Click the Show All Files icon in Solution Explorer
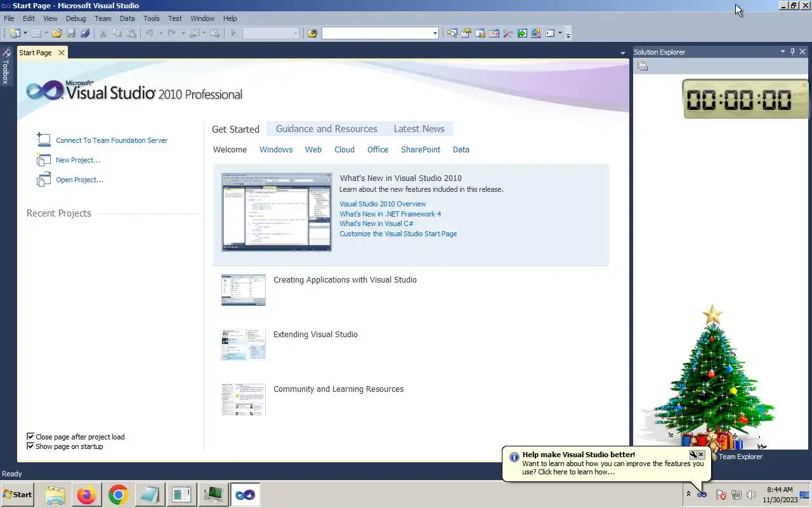 click(x=643, y=66)
